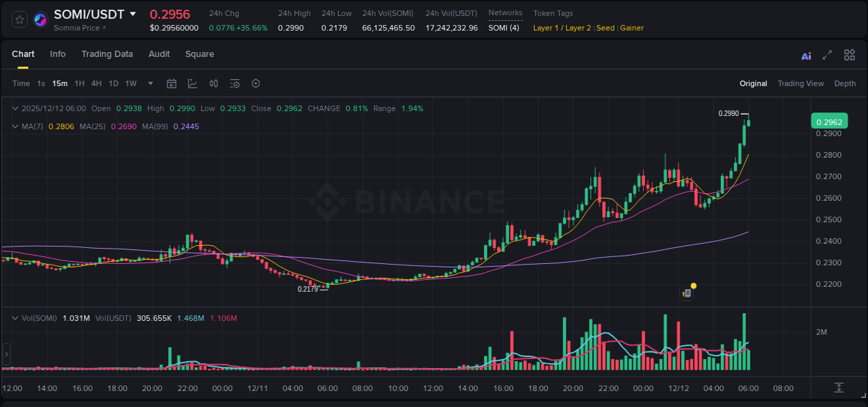
Task: Switch chart to Trading View mode
Action: click(x=801, y=83)
